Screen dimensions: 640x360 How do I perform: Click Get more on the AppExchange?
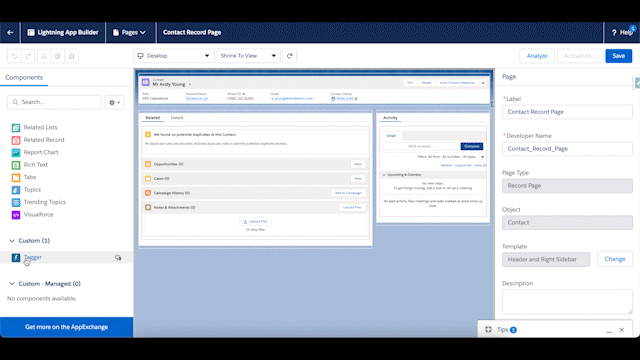tap(67, 327)
